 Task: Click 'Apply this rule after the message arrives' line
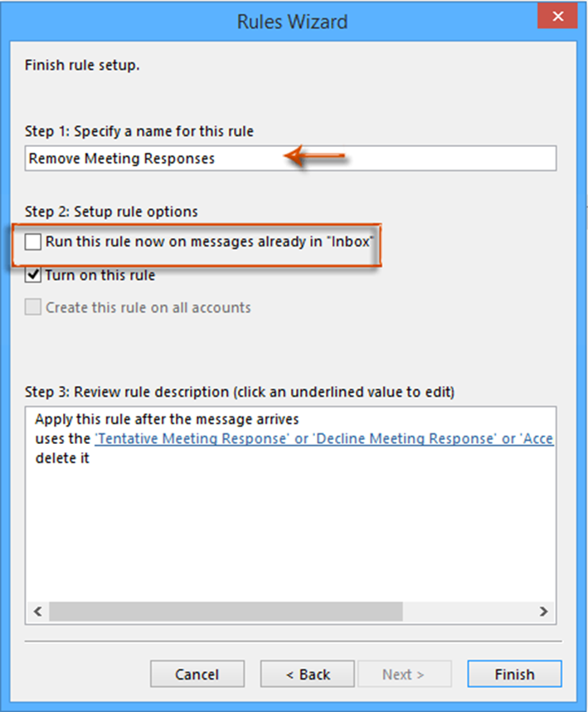coord(167,419)
